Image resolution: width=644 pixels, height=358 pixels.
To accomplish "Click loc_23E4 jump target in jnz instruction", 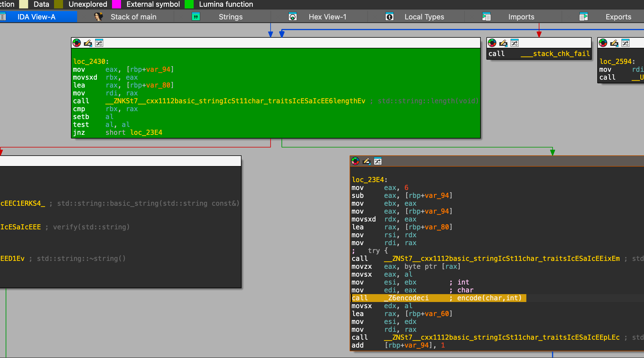I will tap(146, 133).
